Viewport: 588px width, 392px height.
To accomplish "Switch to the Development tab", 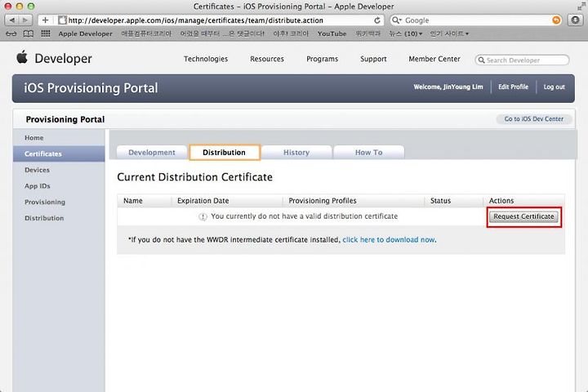I will [x=152, y=152].
